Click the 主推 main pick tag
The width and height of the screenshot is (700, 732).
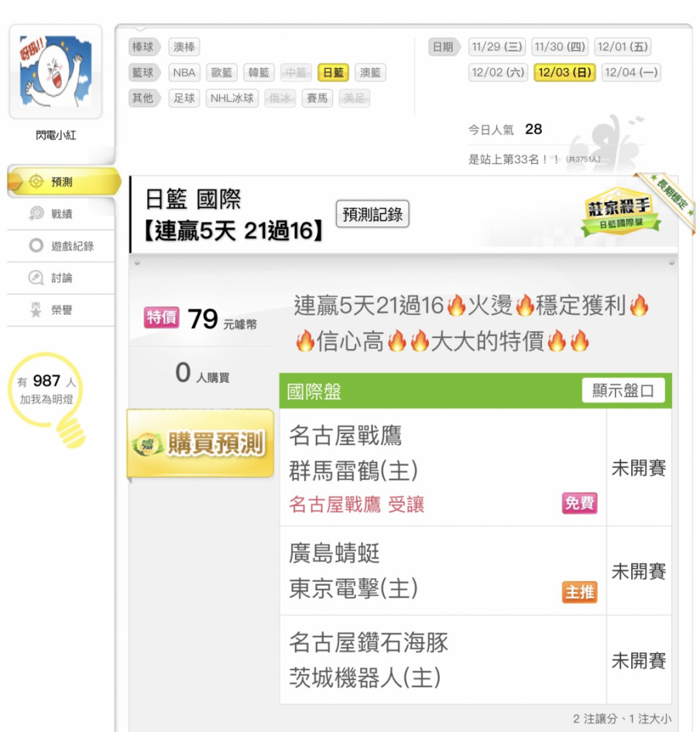pos(579,592)
